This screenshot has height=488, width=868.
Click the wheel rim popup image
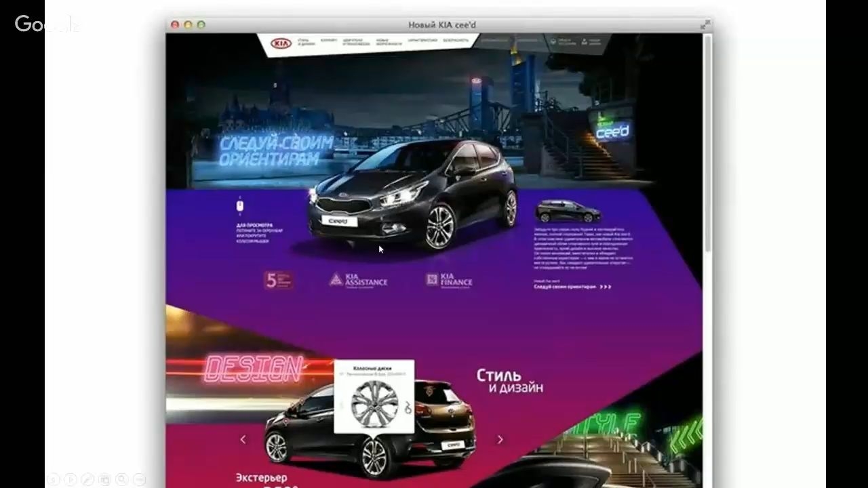[x=374, y=404]
